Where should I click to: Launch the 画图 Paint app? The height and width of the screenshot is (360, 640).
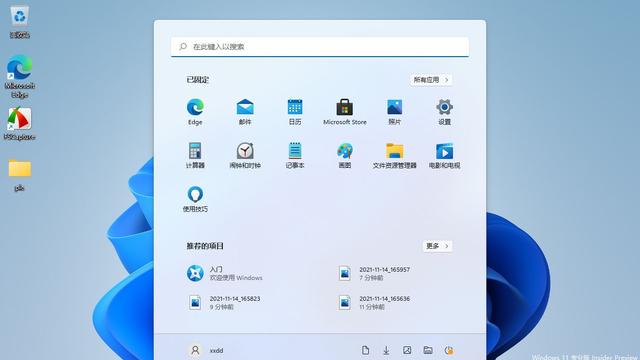coord(344,155)
